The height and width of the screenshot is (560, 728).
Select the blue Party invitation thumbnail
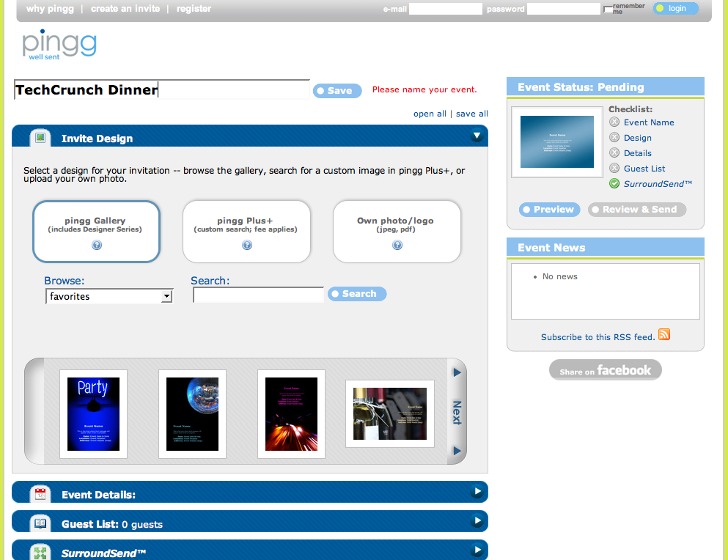(x=93, y=414)
